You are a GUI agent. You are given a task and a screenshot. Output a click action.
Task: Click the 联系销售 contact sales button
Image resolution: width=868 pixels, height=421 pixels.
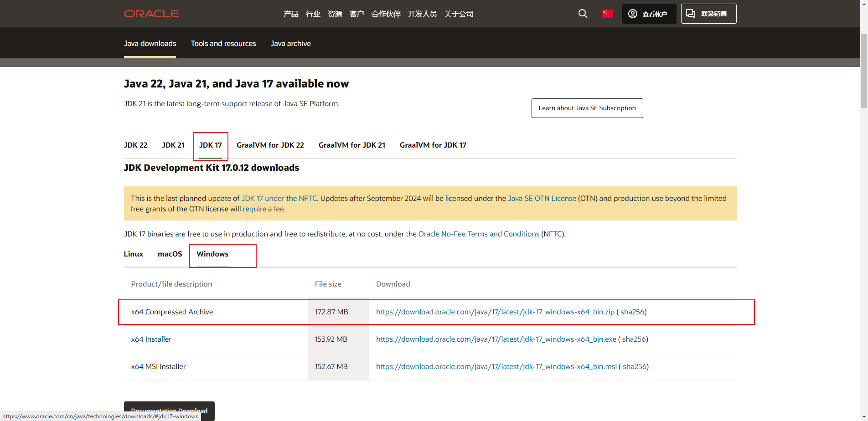(708, 14)
